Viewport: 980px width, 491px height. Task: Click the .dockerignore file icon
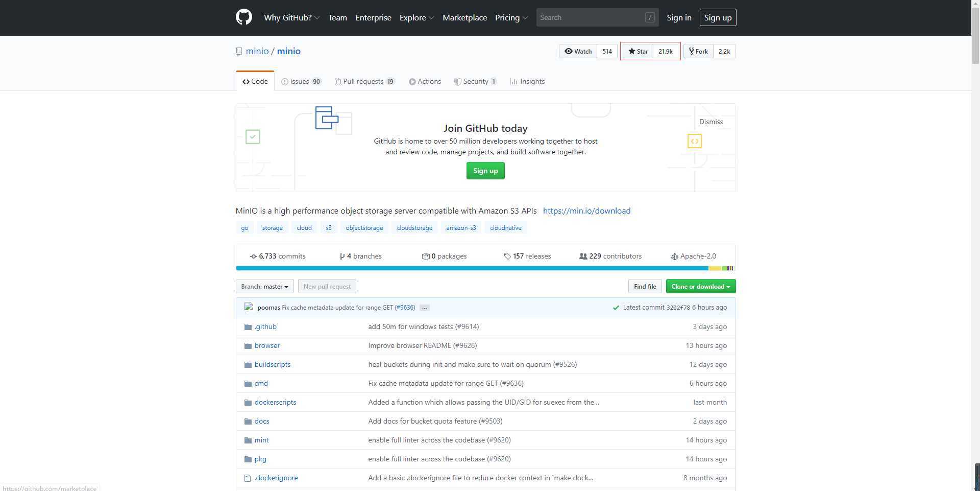(248, 478)
